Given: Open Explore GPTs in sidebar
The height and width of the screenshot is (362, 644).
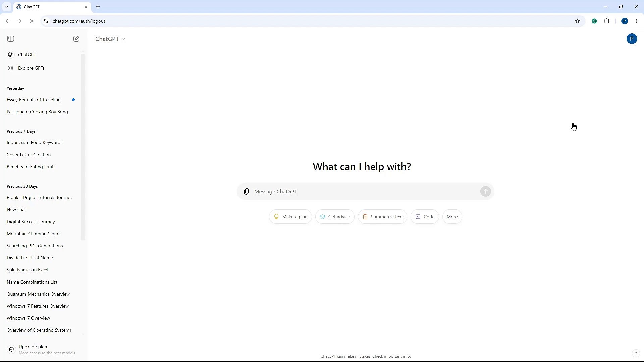Looking at the screenshot, I should pos(31,68).
